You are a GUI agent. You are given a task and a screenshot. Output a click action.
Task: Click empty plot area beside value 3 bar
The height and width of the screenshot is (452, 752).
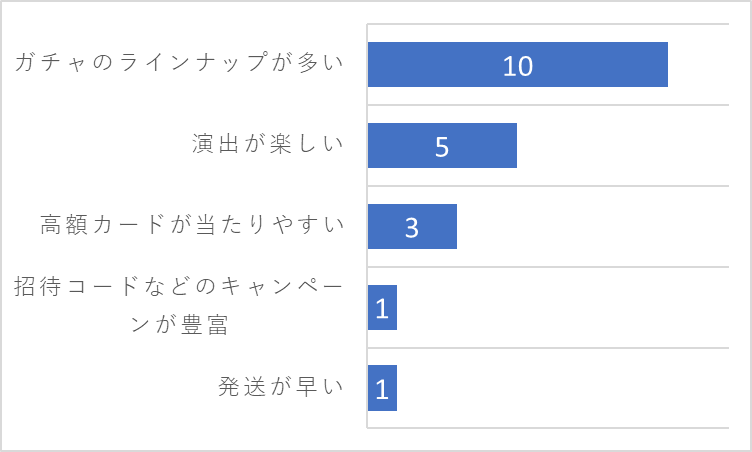593,226
